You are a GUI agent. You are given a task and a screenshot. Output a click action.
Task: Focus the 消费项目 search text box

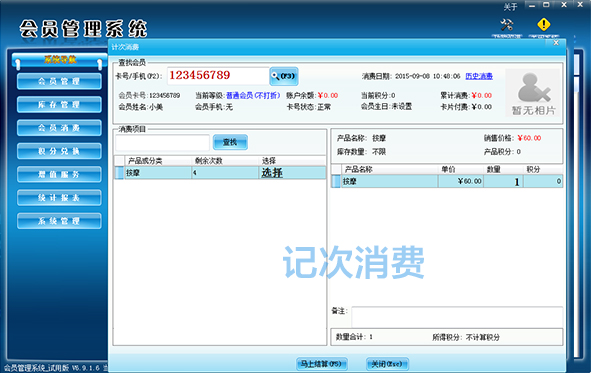point(162,142)
